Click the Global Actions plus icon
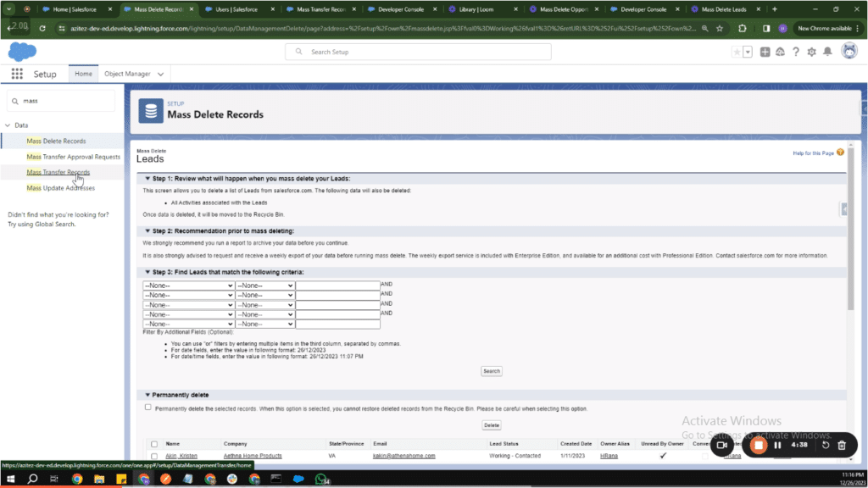The image size is (868, 488). (765, 52)
